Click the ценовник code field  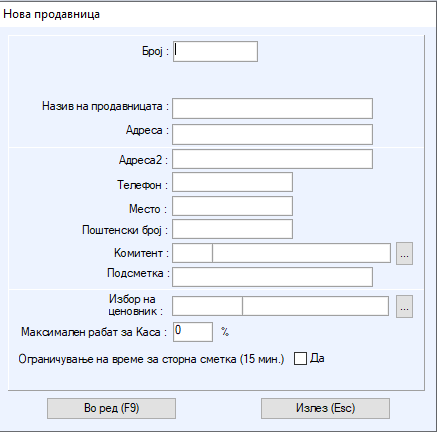(x=207, y=306)
